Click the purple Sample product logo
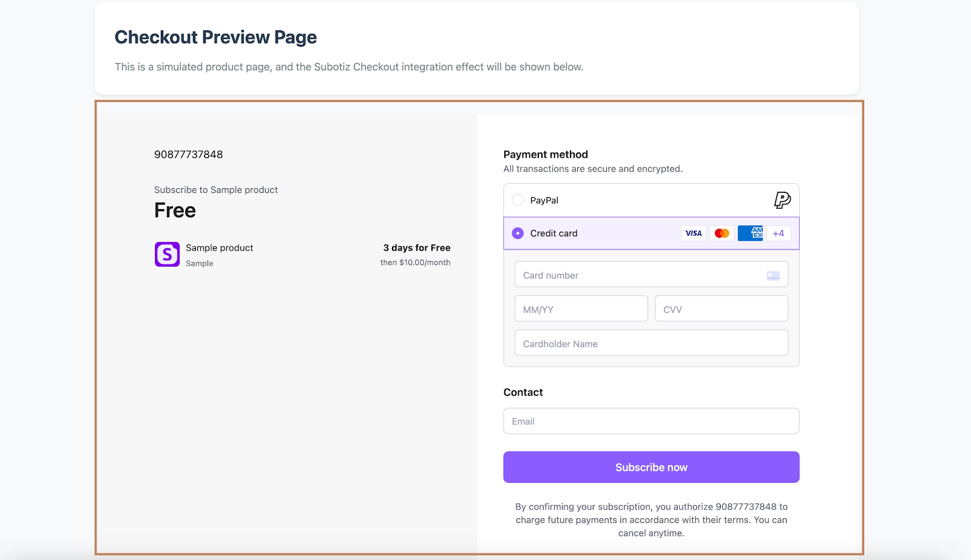Image resolution: width=971 pixels, height=560 pixels. click(x=167, y=254)
